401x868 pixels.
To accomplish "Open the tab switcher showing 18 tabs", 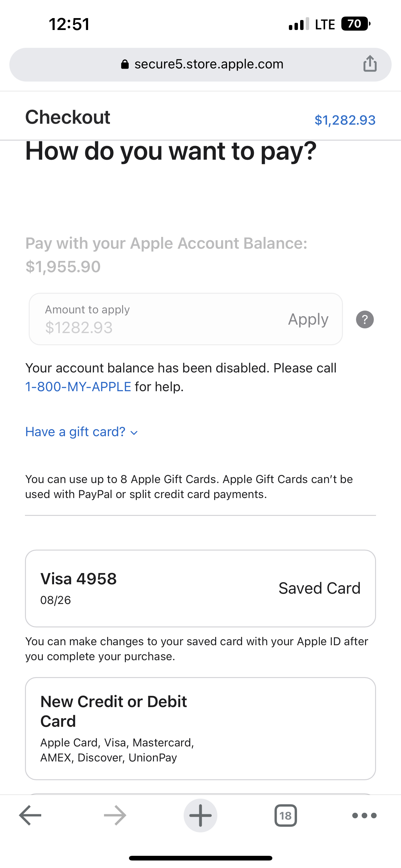I will pyautogui.click(x=285, y=815).
